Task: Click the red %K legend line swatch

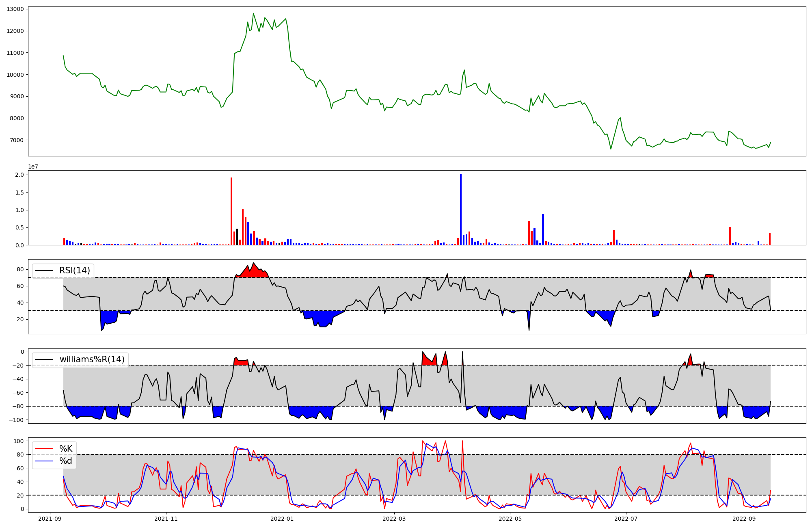Action: pos(44,448)
